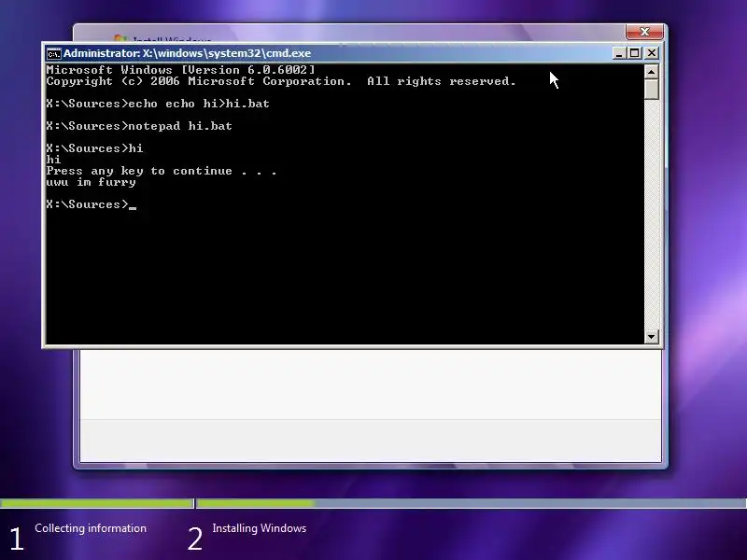Click the 'Collecting information' step label
The width and height of the screenshot is (747, 560).
click(x=91, y=528)
